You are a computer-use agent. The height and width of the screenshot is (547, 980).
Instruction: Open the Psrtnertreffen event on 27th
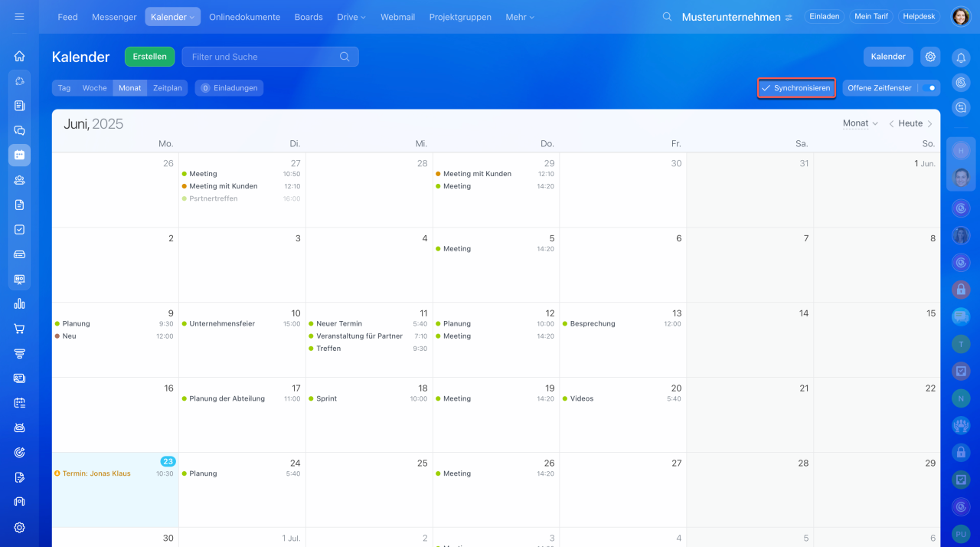tap(242, 199)
